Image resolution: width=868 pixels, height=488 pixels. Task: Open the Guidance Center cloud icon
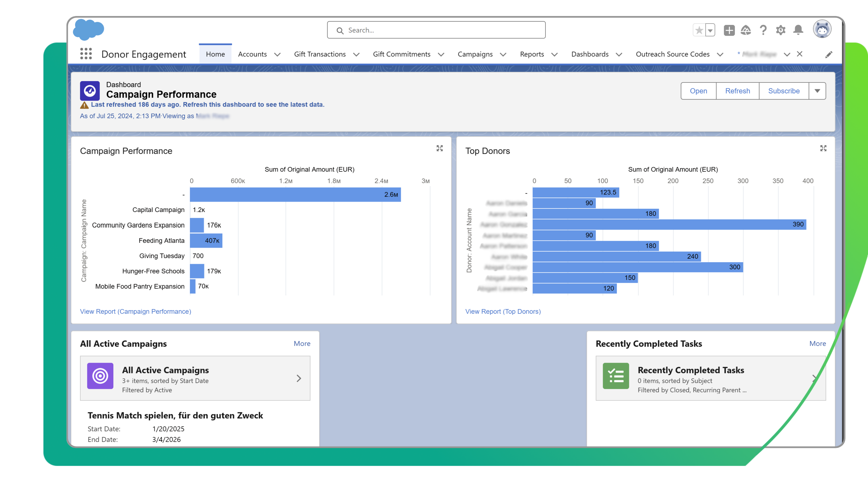(746, 30)
